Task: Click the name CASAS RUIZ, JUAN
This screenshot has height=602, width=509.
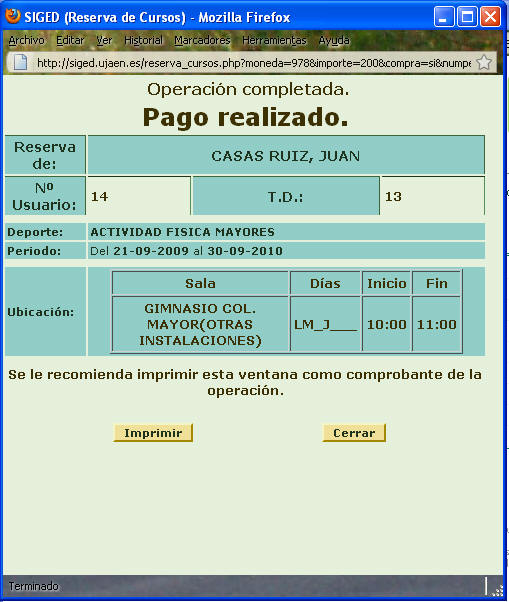Action: point(286,156)
